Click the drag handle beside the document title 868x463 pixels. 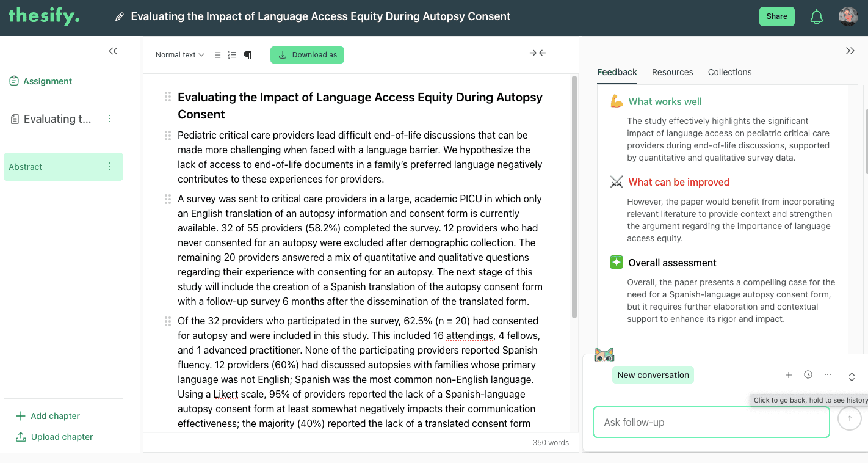click(168, 97)
